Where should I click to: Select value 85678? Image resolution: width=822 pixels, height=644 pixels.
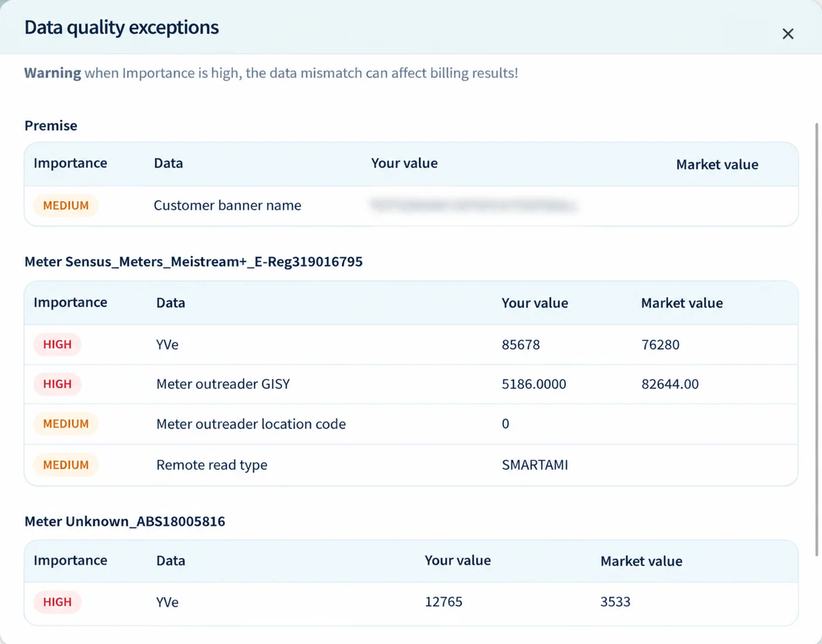(521, 344)
